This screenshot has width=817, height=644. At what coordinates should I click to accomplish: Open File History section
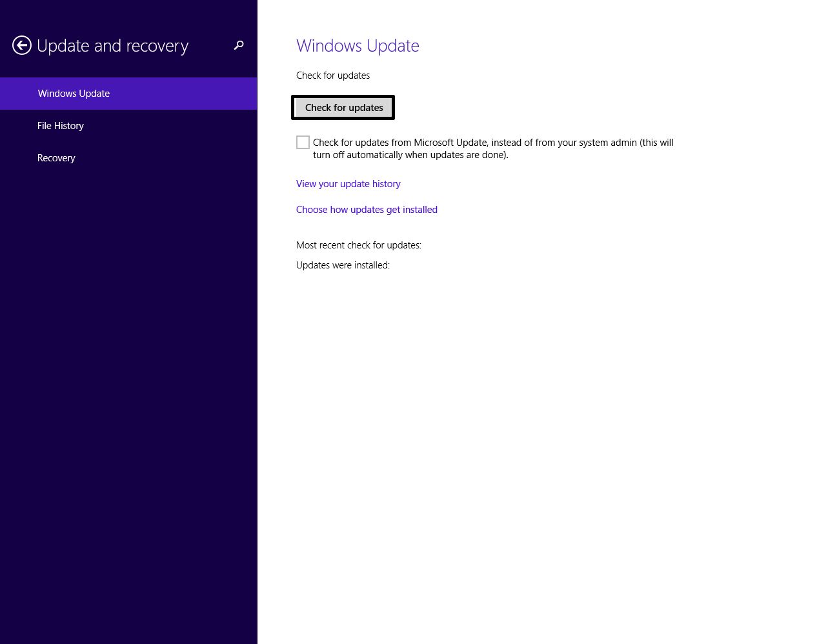(x=128, y=126)
